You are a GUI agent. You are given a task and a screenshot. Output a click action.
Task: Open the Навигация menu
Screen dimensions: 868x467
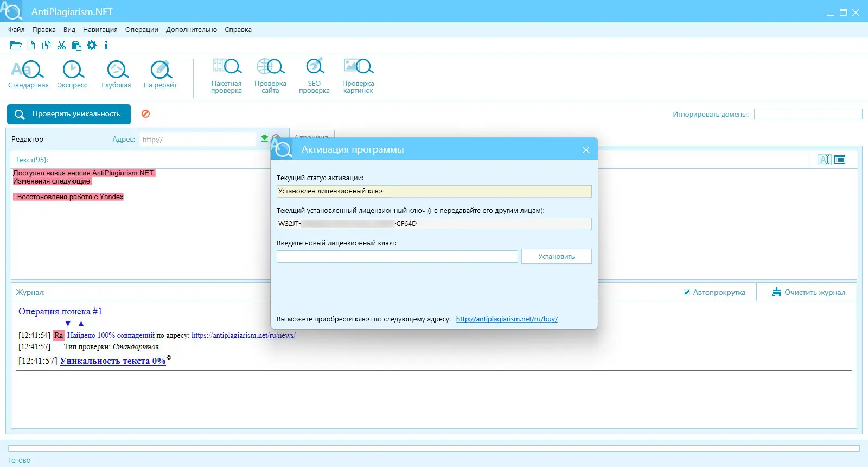100,30
